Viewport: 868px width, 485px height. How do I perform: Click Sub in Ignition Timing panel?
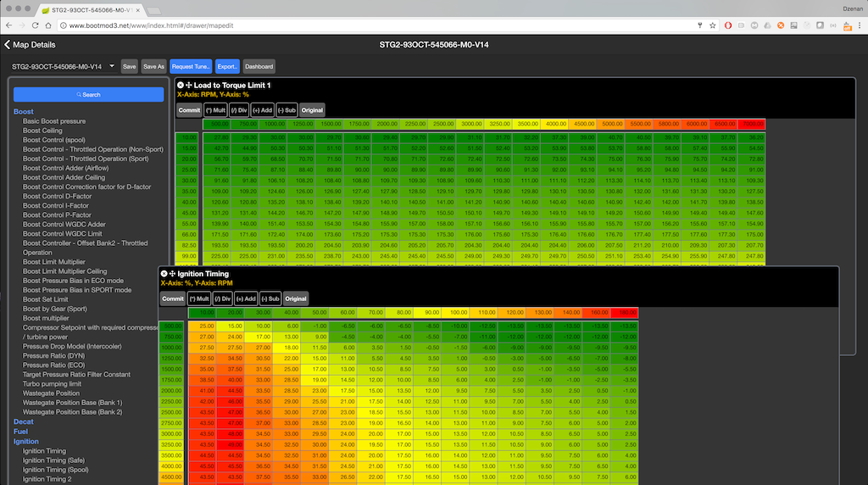click(x=270, y=298)
